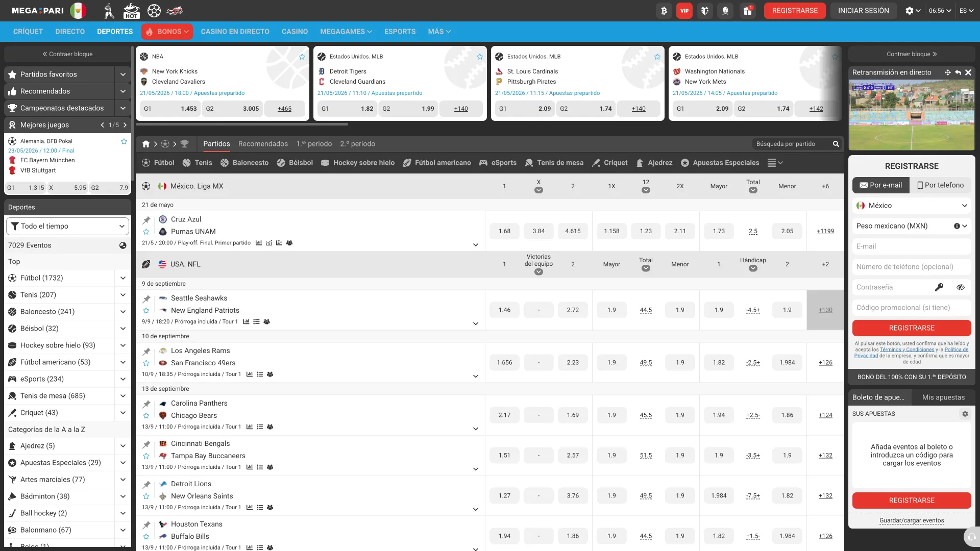Switch to Mis apuestas tab
This screenshot has height=551, width=980.
tap(943, 397)
